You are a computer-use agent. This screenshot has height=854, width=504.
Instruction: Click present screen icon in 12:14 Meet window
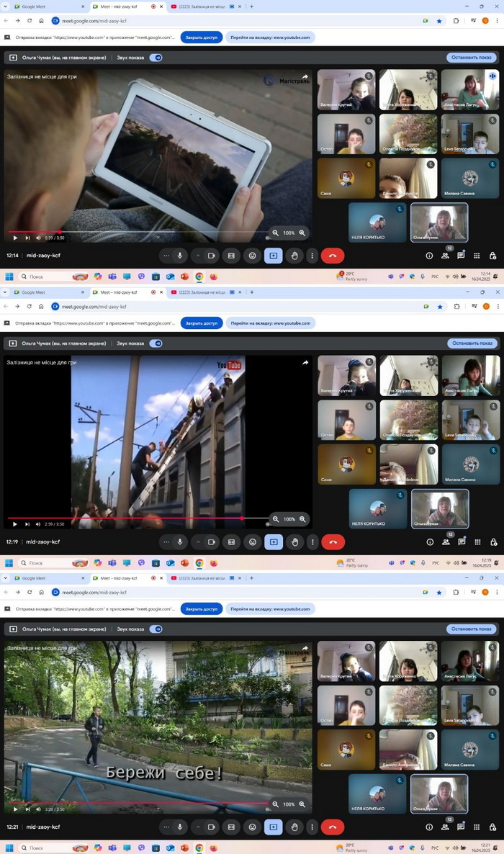274,256
